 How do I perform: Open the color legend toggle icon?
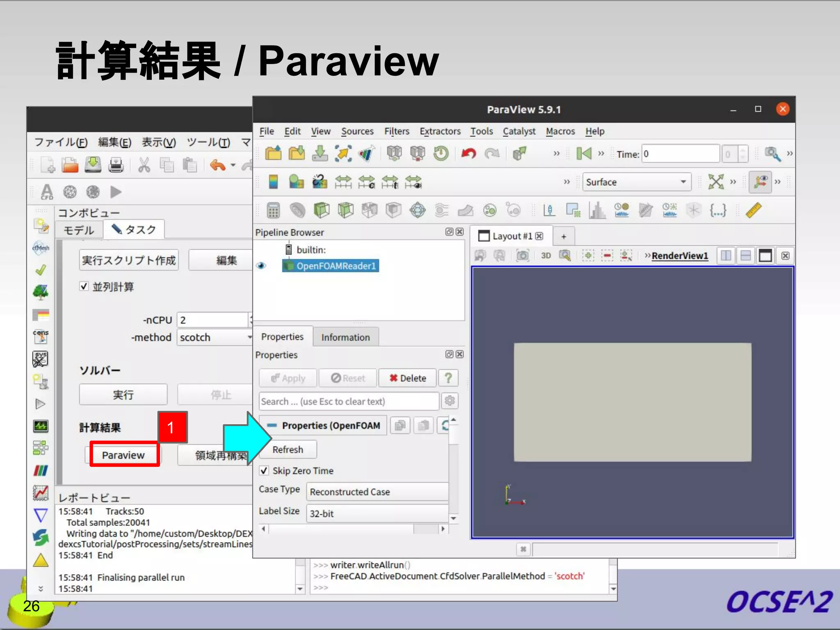(273, 182)
